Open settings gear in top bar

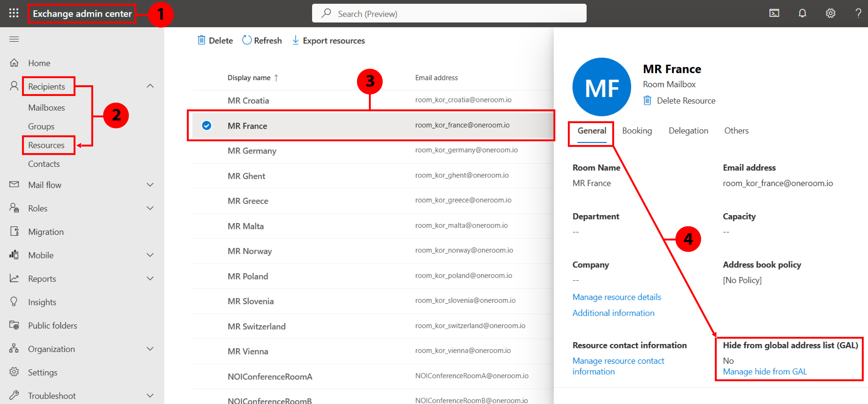click(x=830, y=13)
